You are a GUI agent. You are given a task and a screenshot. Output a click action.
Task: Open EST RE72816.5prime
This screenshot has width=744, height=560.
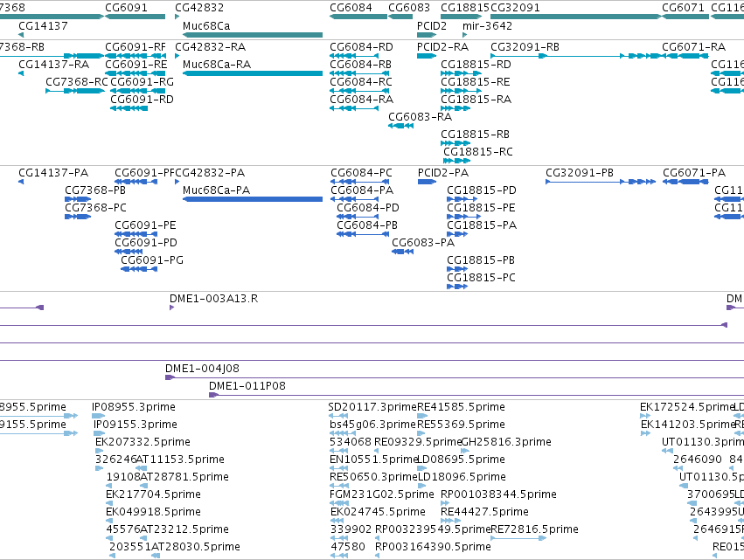(535, 529)
